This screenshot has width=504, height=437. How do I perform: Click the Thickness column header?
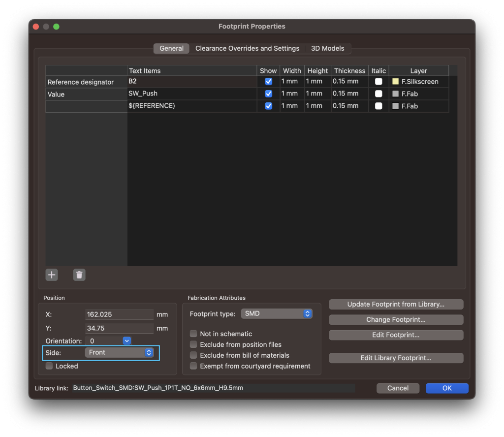350,71
